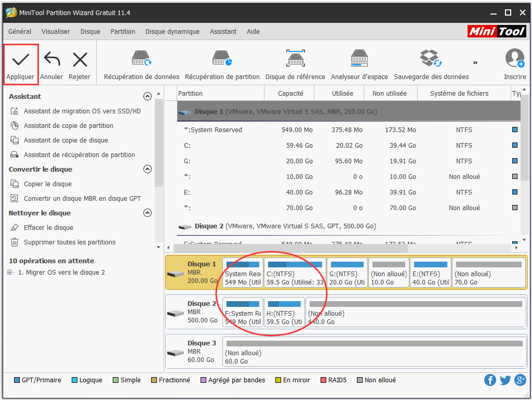This screenshot has width=532, height=400.
Task: Select the Disque 1 header row in list
Action: coord(349,111)
